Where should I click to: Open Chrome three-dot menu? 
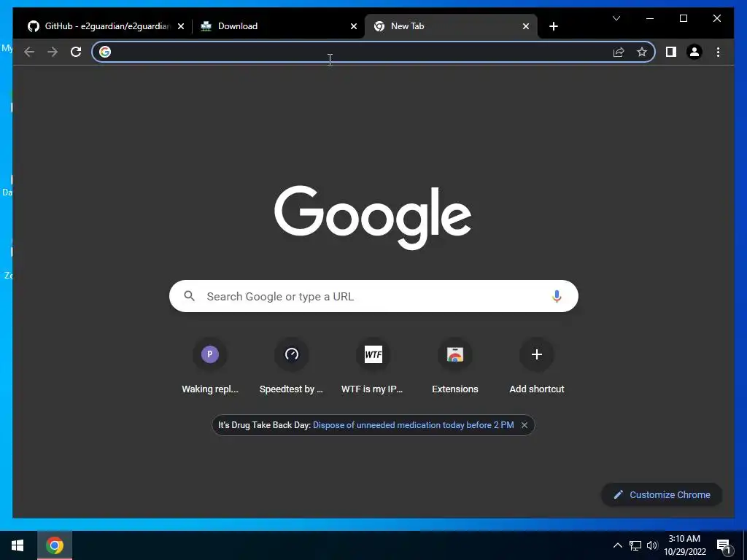718,52
